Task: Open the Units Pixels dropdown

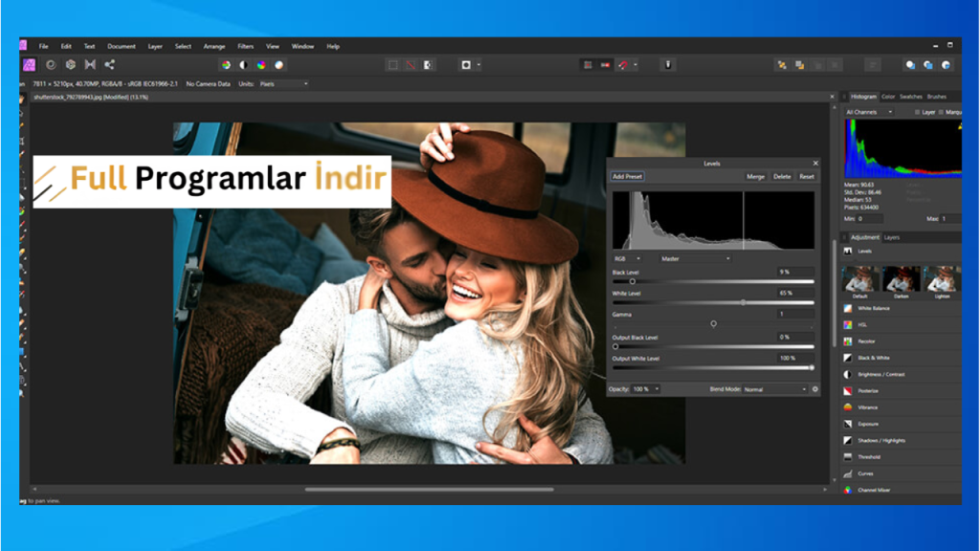Action: point(283,84)
